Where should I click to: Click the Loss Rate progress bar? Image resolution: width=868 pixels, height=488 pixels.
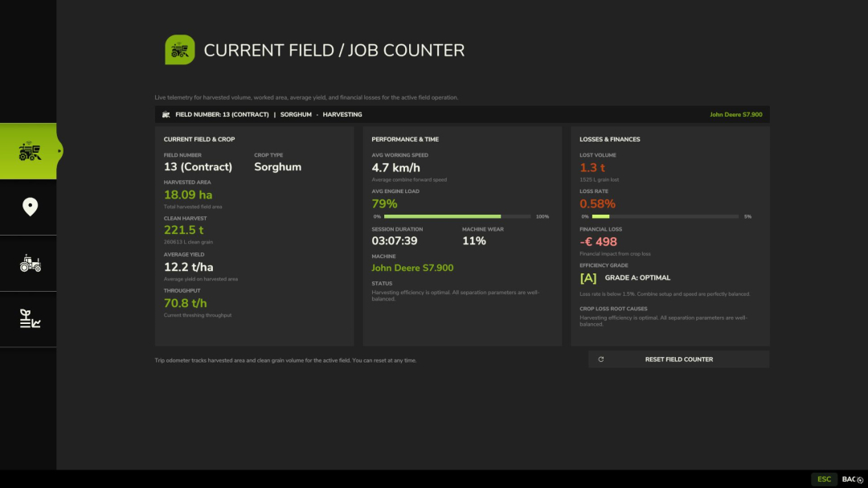(x=665, y=216)
